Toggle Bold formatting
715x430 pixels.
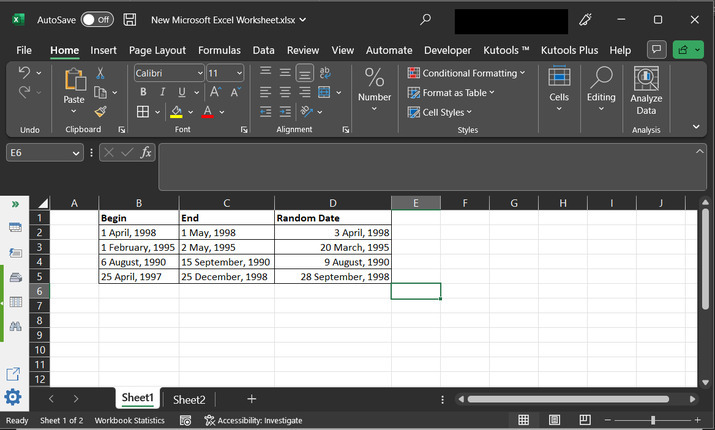(x=142, y=92)
